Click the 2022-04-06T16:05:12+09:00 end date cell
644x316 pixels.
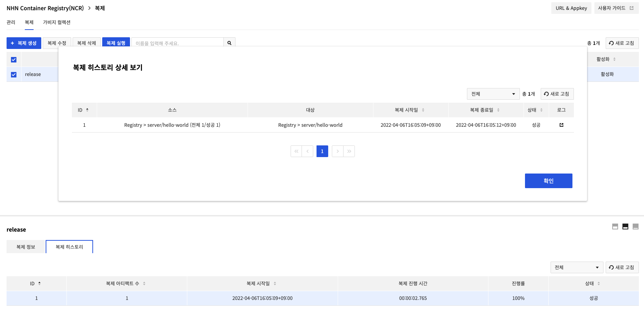pos(486,125)
